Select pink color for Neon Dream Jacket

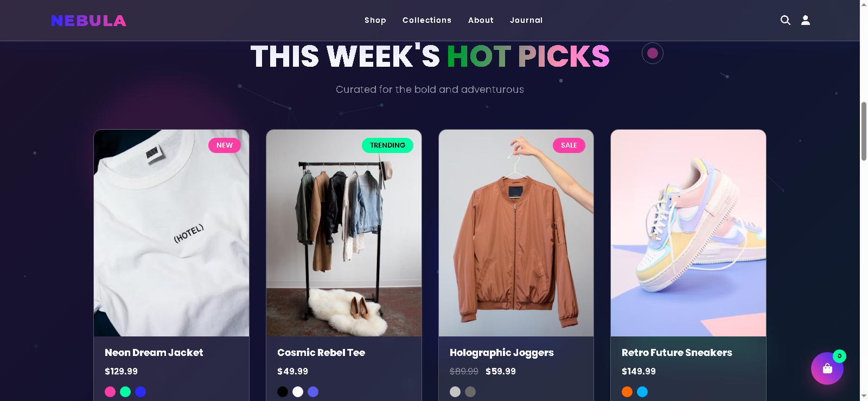[x=110, y=392]
